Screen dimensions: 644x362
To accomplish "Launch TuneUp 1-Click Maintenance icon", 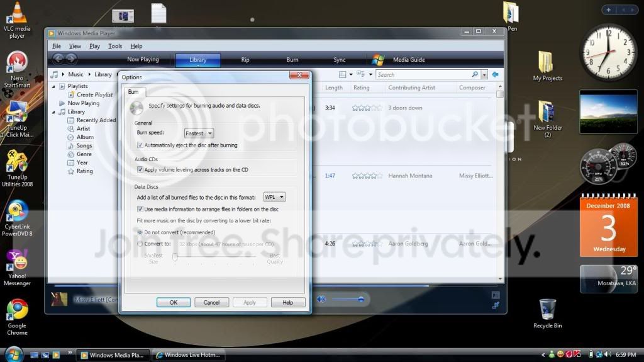I will [x=17, y=118].
